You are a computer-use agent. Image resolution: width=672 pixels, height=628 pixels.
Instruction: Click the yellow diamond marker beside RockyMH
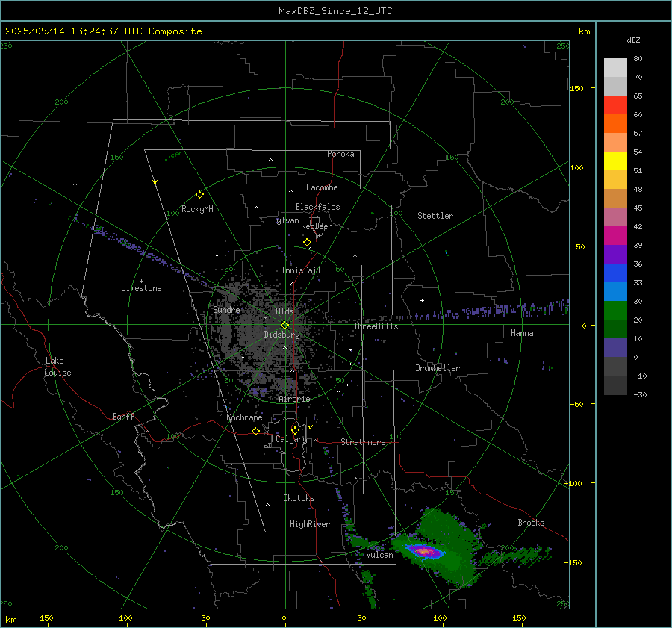point(199,195)
